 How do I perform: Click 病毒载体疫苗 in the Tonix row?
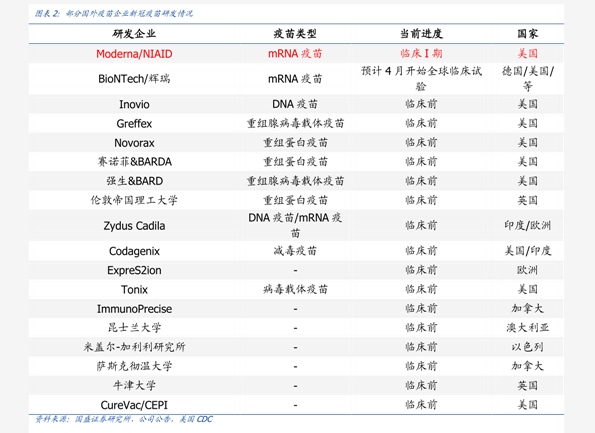pyautogui.click(x=295, y=290)
